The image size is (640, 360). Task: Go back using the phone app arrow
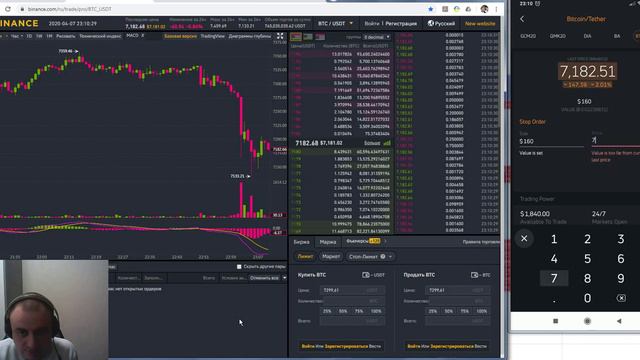pyautogui.click(x=522, y=19)
